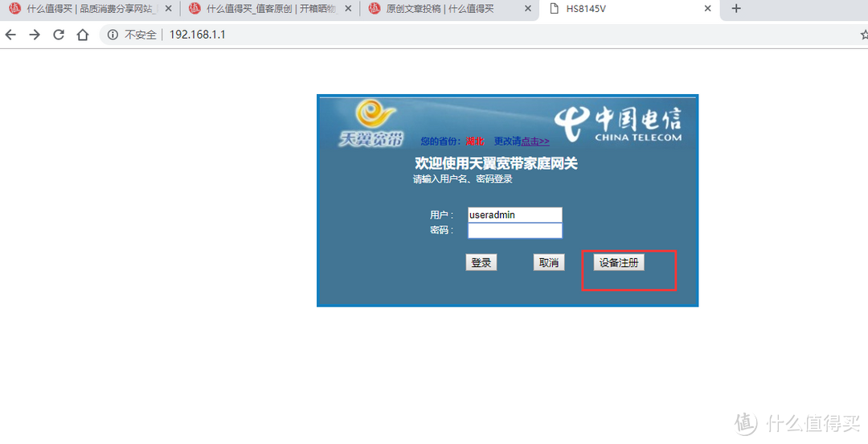Close the HS8145V tab

point(707,8)
